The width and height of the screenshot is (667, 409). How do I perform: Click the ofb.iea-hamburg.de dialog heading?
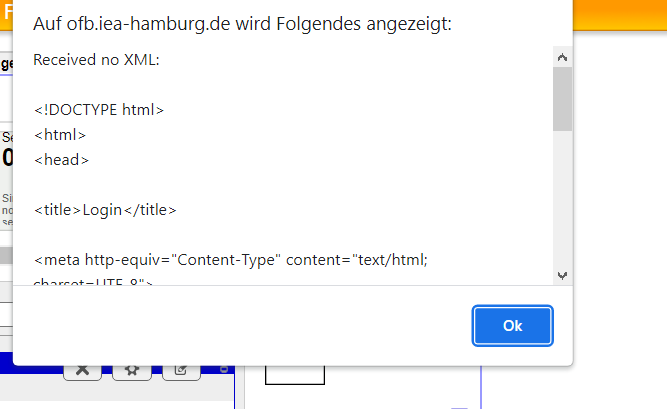[242, 24]
